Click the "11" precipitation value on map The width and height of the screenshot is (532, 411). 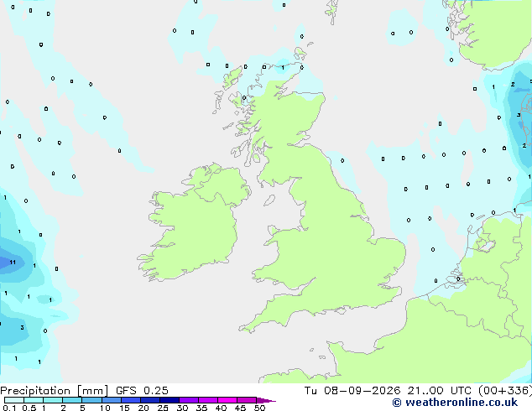pos(13,263)
